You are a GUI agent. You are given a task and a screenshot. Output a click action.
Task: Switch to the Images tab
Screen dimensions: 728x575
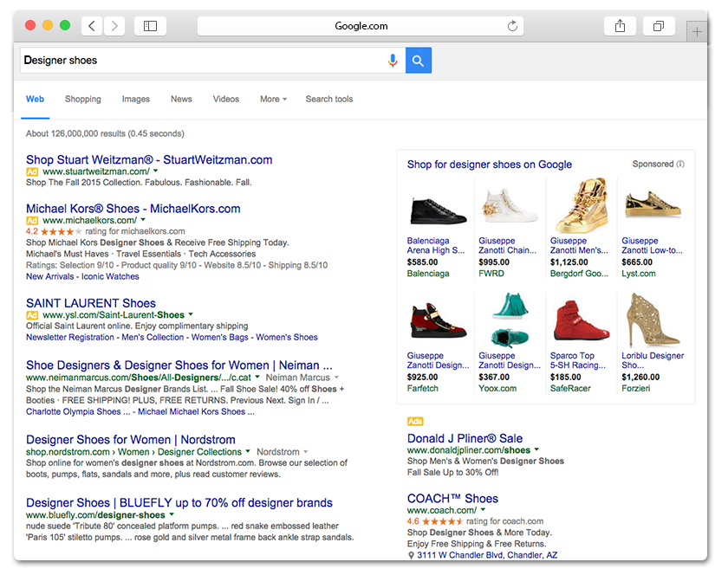pyautogui.click(x=135, y=99)
